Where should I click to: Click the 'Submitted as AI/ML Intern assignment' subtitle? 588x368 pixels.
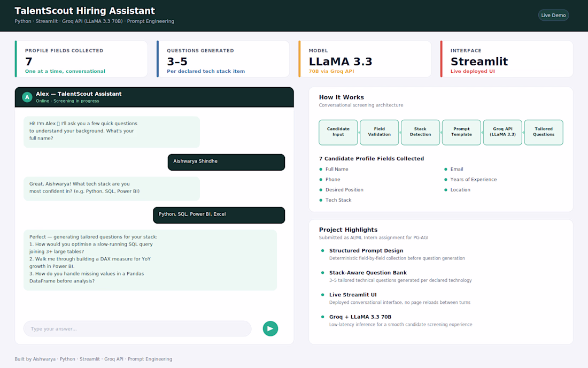tap(374, 237)
